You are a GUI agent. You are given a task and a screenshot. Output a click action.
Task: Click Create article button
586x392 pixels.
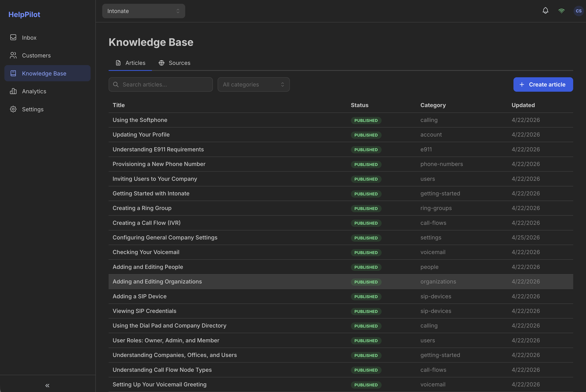point(543,84)
